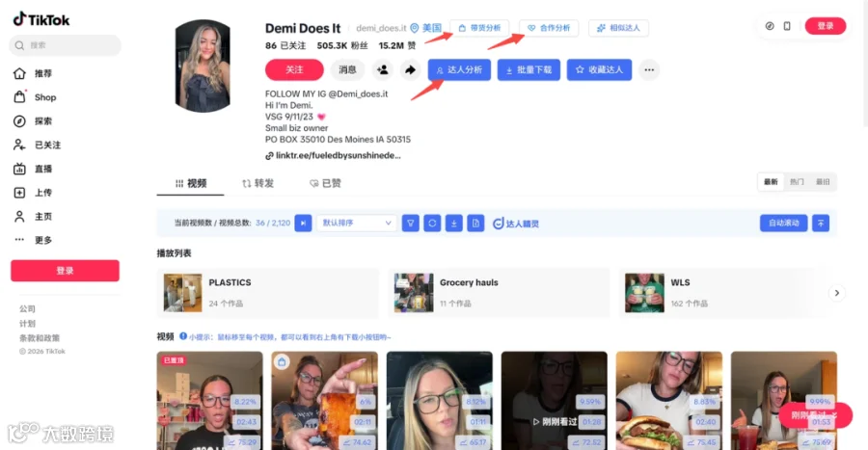The image size is (868, 450).
Task: Click the TikTok logo
Action: coord(41,19)
